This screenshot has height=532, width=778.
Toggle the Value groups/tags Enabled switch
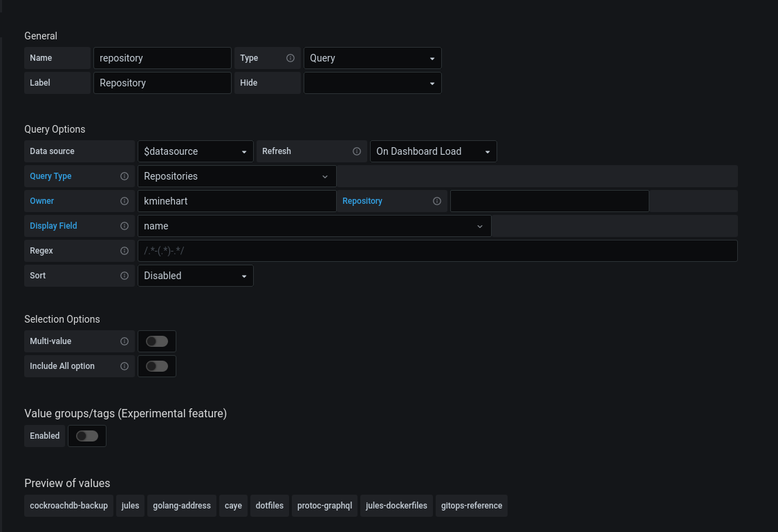[87, 436]
